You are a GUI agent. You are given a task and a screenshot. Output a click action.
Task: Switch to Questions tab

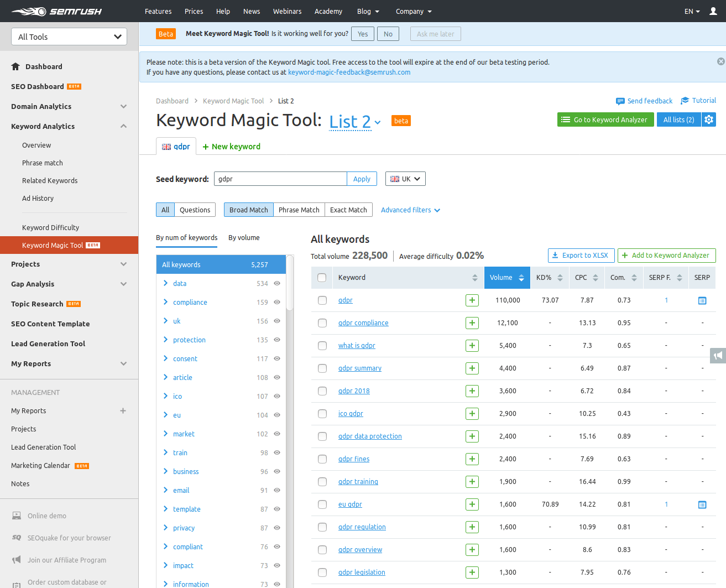click(195, 210)
